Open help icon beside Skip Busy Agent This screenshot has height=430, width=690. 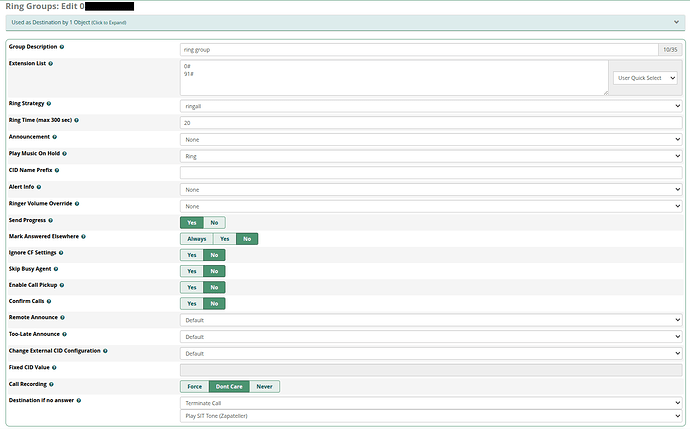tap(56, 269)
